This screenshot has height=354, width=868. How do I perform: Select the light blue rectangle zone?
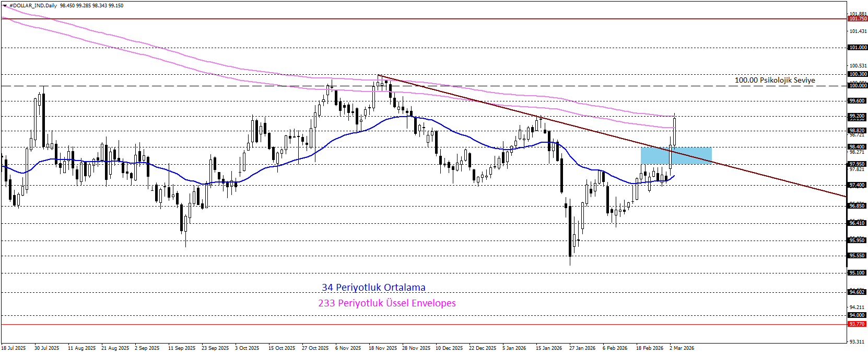click(x=676, y=156)
